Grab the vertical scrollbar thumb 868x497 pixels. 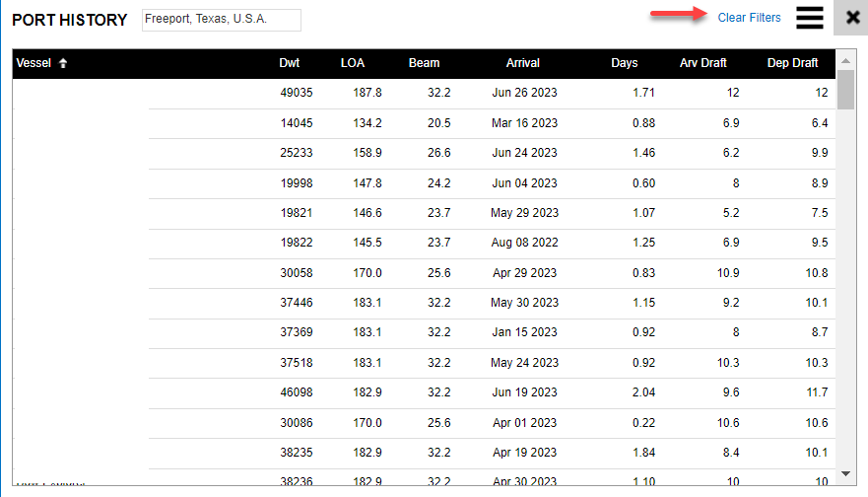[x=845, y=90]
